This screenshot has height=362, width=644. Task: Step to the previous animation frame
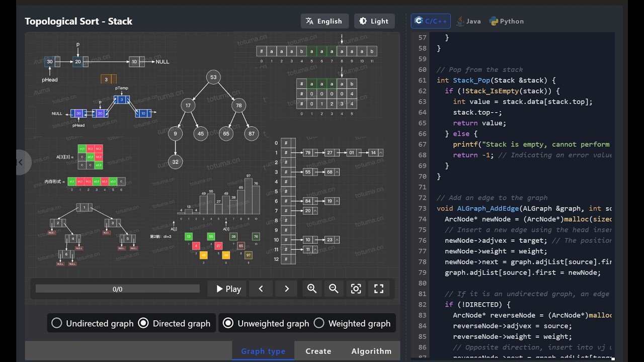pos(261,289)
